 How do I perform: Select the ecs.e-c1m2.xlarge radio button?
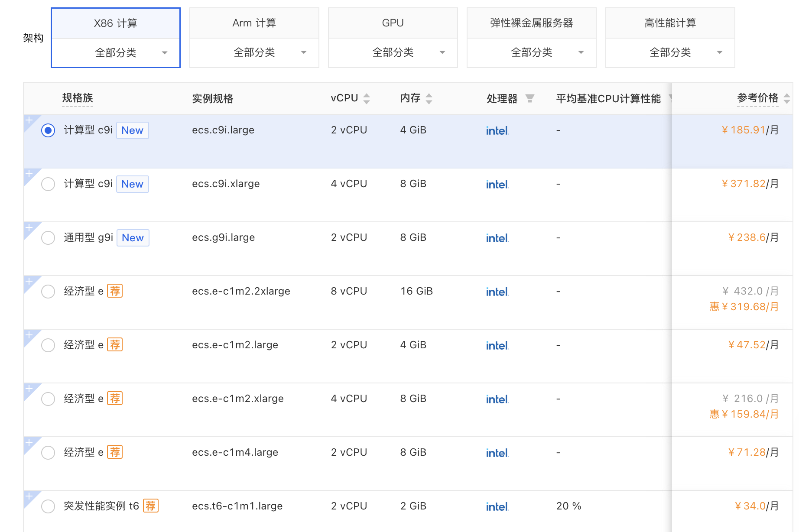[48, 399]
